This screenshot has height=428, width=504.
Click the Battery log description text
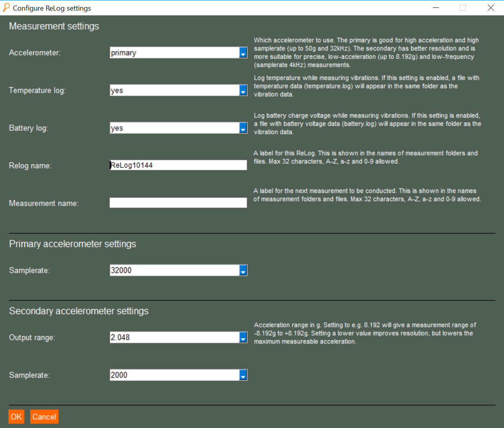[x=367, y=124]
